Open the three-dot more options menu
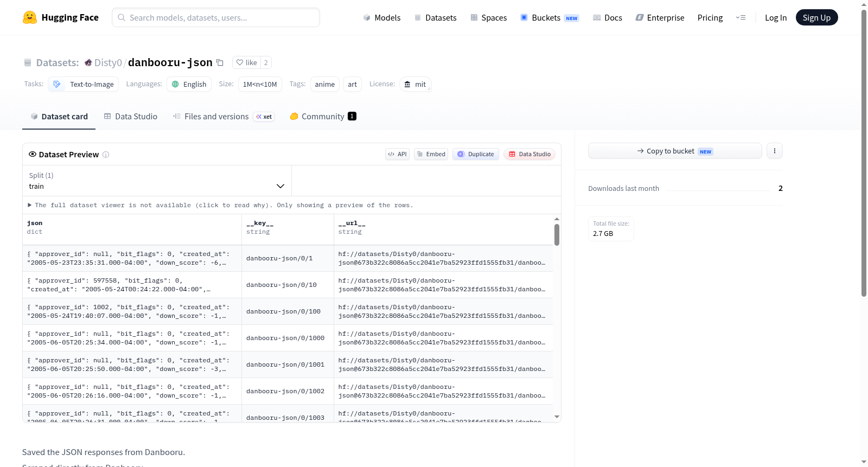The width and height of the screenshot is (868, 467). 775,151
